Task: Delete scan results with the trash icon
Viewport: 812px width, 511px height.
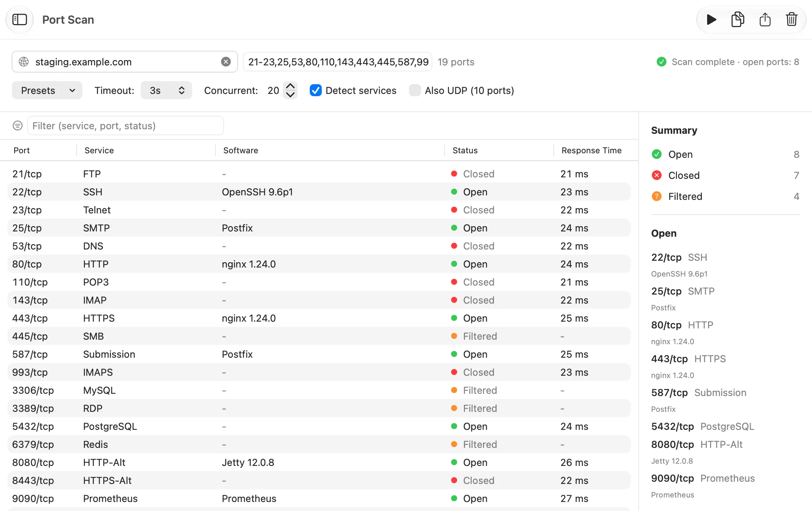Action: pyautogui.click(x=791, y=20)
